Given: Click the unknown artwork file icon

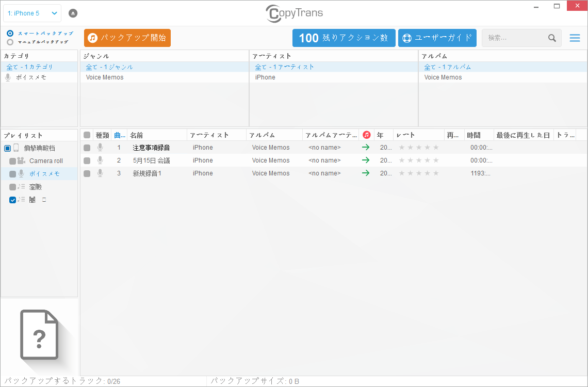Looking at the screenshot, I should point(39,334).
